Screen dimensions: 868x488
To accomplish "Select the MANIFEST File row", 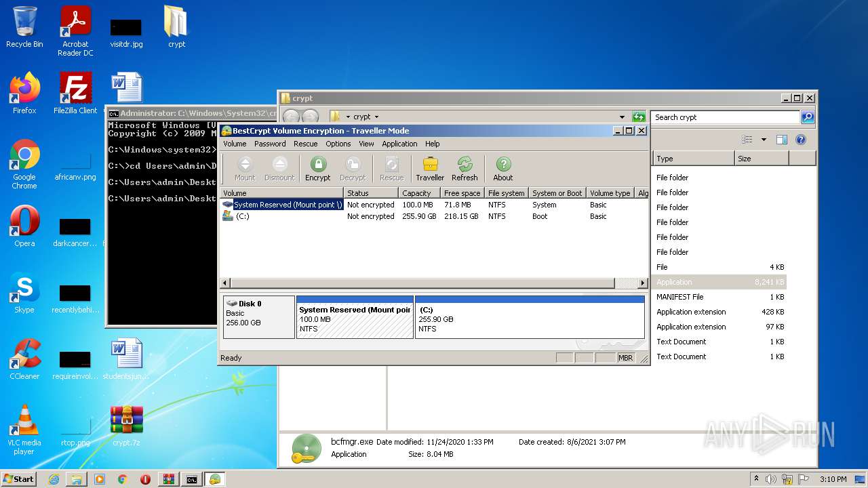I will tap(720, 297).
